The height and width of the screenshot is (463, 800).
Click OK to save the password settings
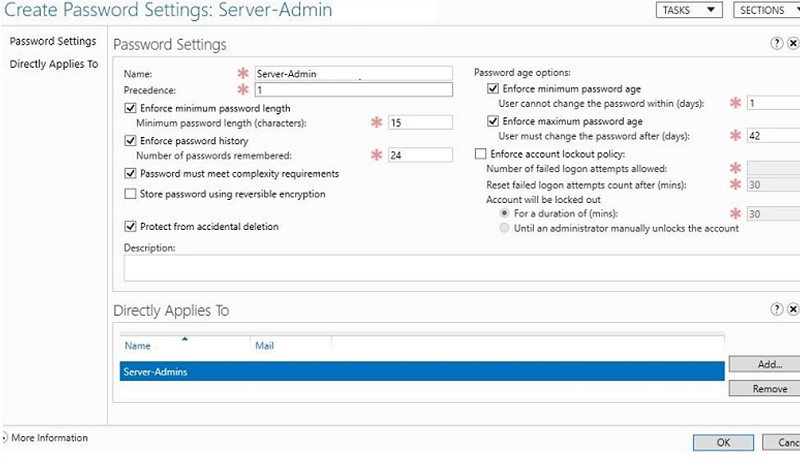[x=722, y=442]
